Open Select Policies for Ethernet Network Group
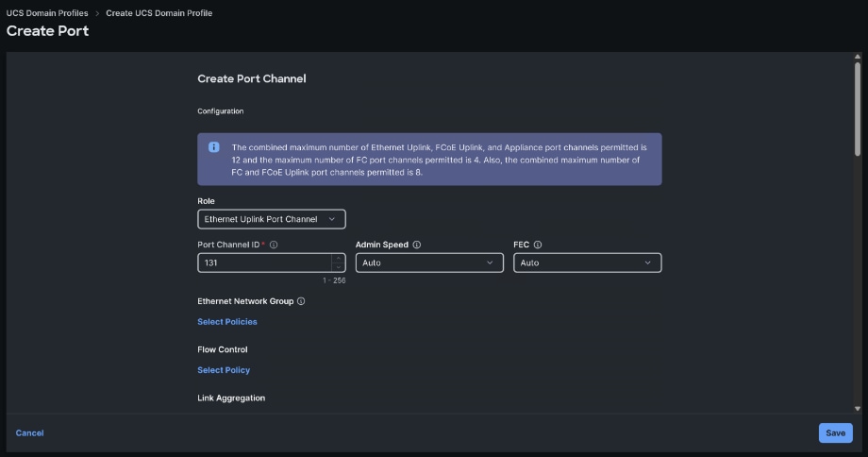 tap(227, 322)
